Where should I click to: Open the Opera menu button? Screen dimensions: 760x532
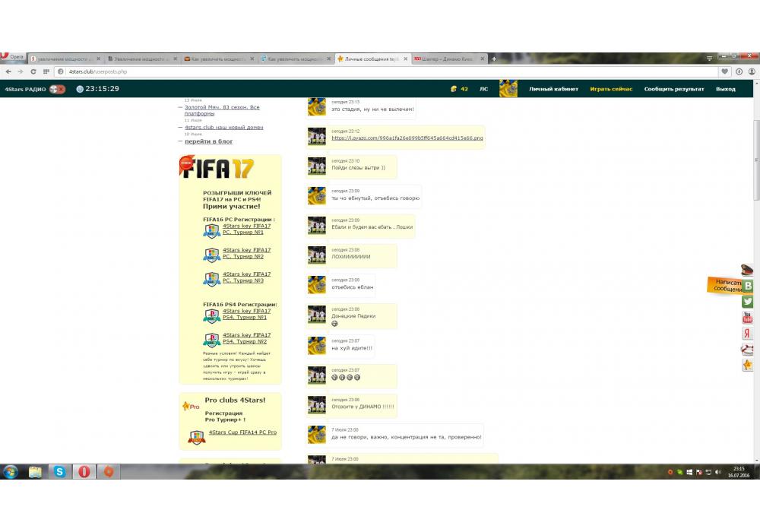pos(13,57)
